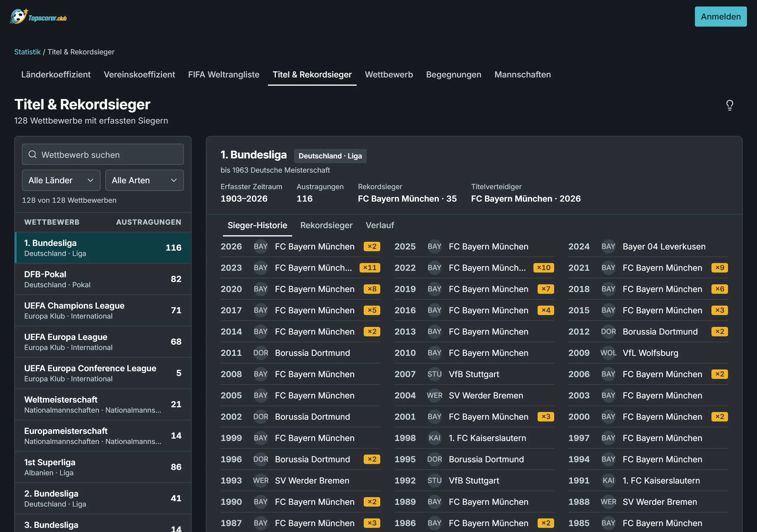
Task: Click the ×4 streak badge for 2016
Action: (x=546, y=310)
